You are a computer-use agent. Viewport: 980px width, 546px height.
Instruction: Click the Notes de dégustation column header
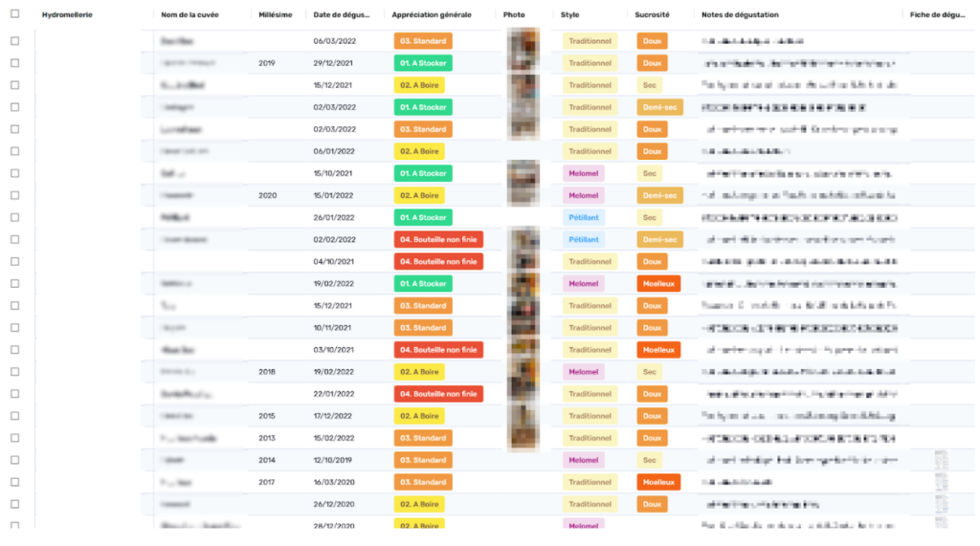tap(740, 15)
